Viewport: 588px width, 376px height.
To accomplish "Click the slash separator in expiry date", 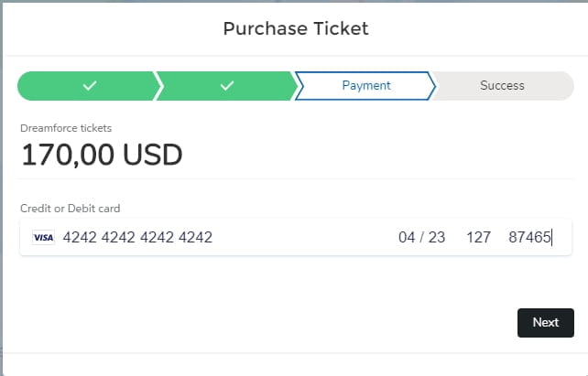I will (422, 238).
